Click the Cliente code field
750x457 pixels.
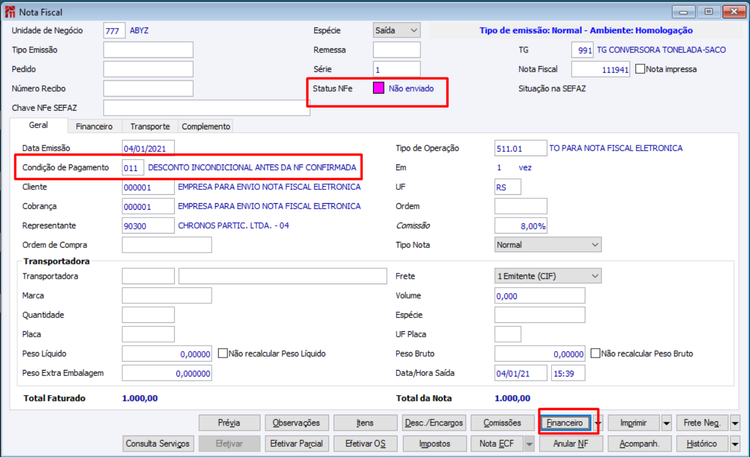[x=148, y=187]
